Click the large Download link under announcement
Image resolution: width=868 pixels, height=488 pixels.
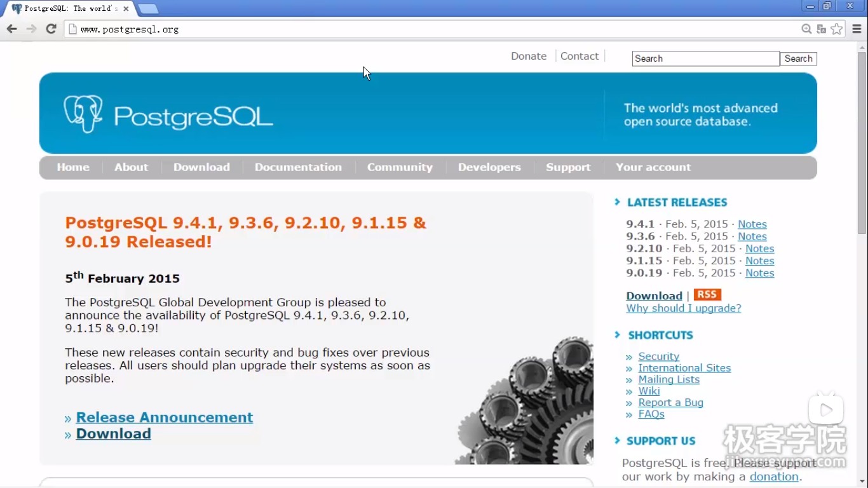[114, 433]
